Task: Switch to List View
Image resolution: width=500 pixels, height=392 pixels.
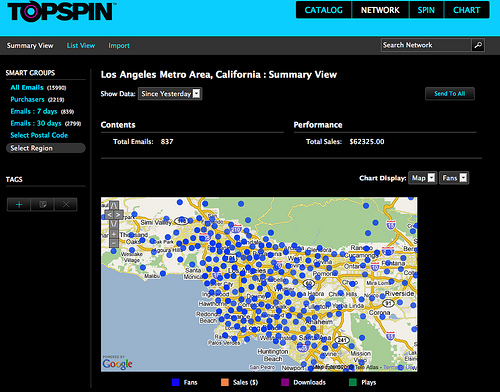Action: pos(81,45)
